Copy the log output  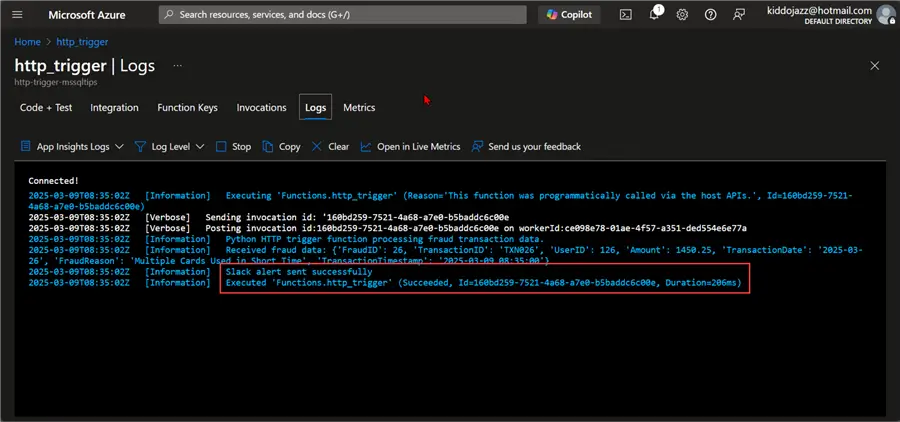click(281, 146)
